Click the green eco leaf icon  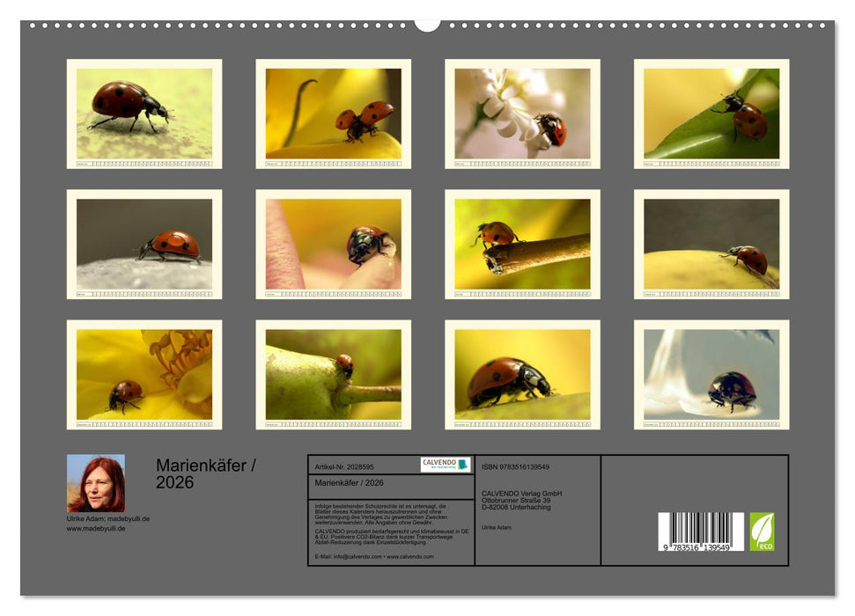coord(762,532)
